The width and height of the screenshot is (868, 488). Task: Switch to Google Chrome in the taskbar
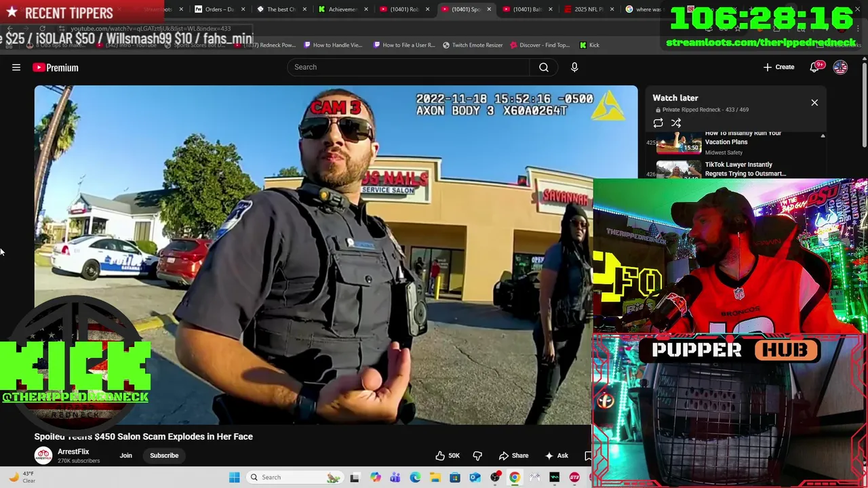pyautogui.click(x=515, y=477)
